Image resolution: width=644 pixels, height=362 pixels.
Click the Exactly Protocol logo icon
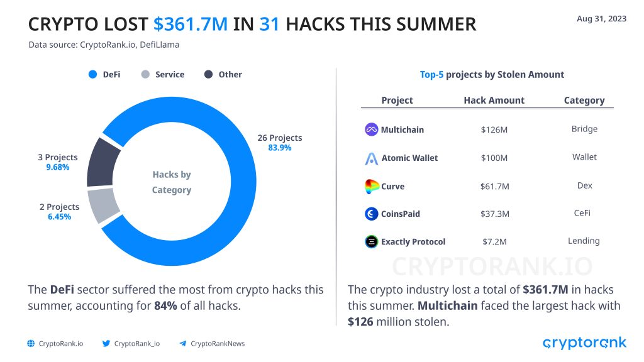click(x=371, y=242)
